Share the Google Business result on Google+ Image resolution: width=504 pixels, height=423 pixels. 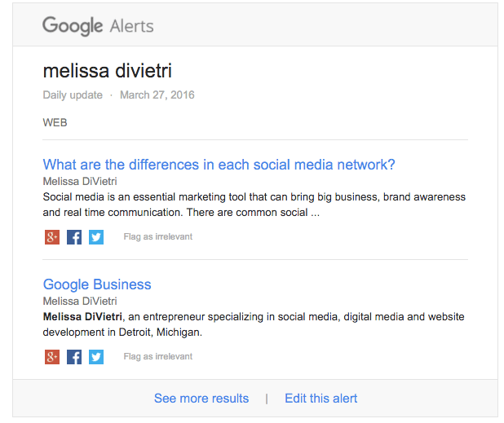51,356
